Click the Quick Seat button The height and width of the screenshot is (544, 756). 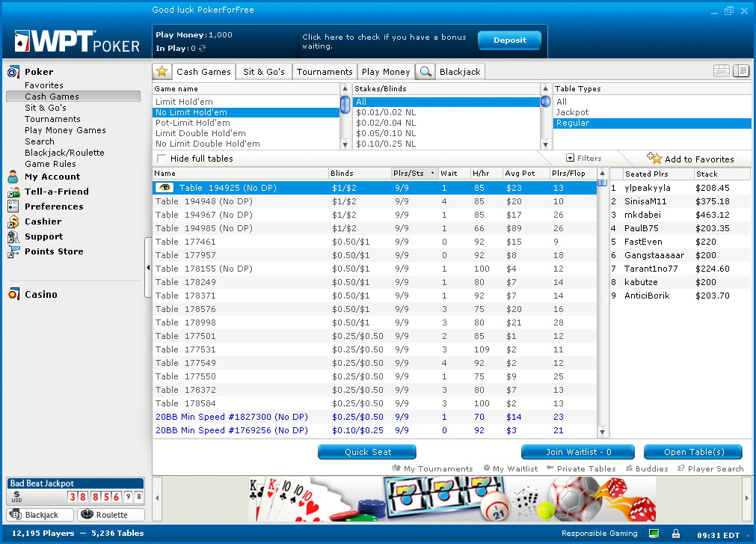point(367,452)
